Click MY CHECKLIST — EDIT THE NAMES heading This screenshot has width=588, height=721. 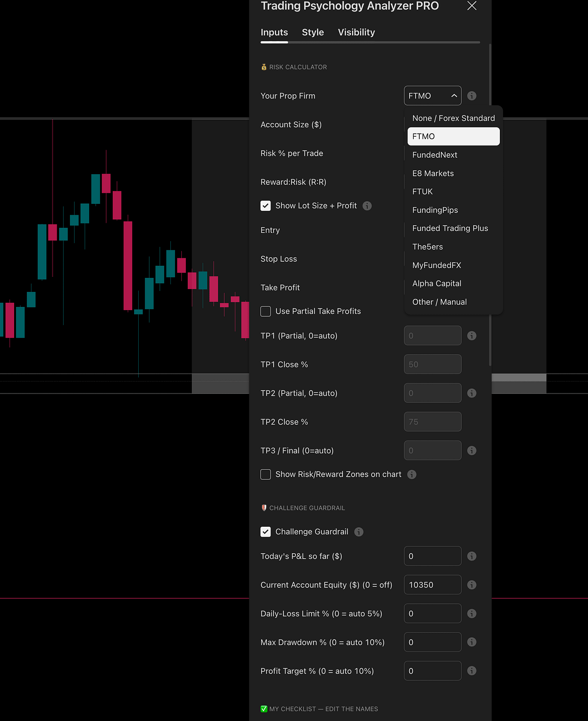tap(320, 709)
